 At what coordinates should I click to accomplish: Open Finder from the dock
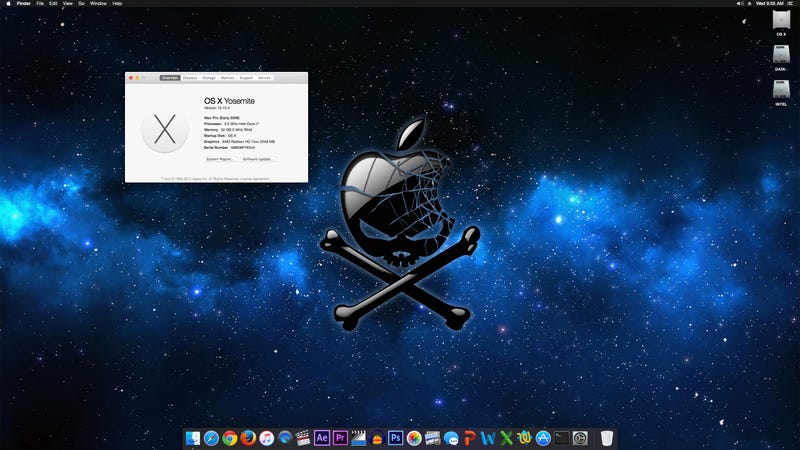[x=193, y=438]
